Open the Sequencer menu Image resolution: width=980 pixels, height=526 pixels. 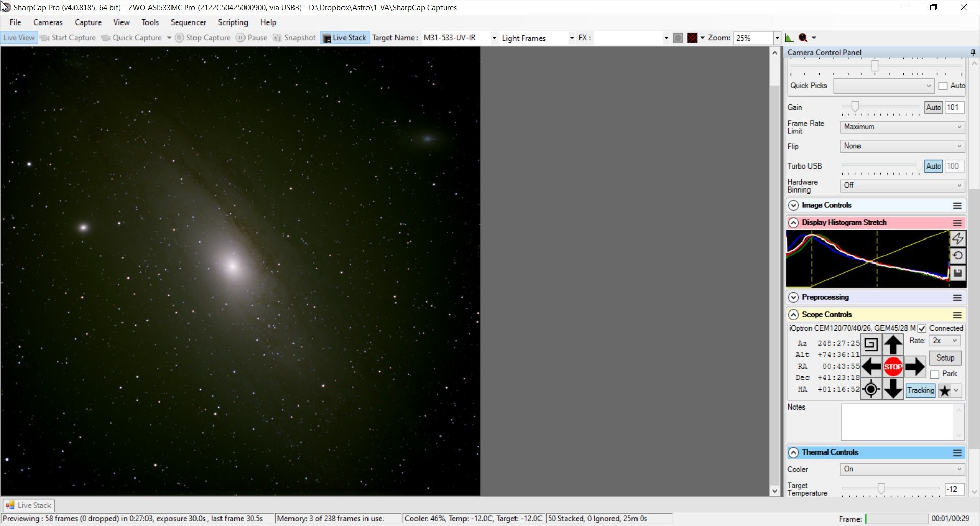tap(188, 22)
